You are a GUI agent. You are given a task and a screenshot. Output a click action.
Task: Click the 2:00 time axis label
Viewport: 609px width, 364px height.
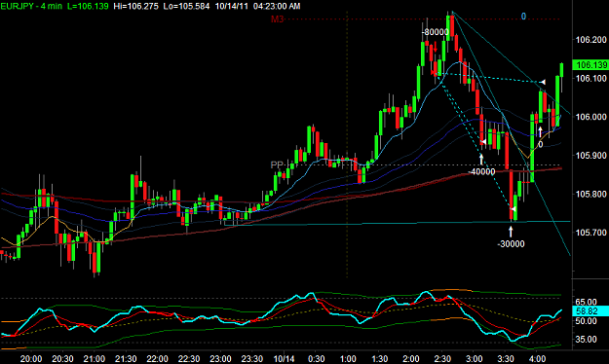click(x=411, y=358)
